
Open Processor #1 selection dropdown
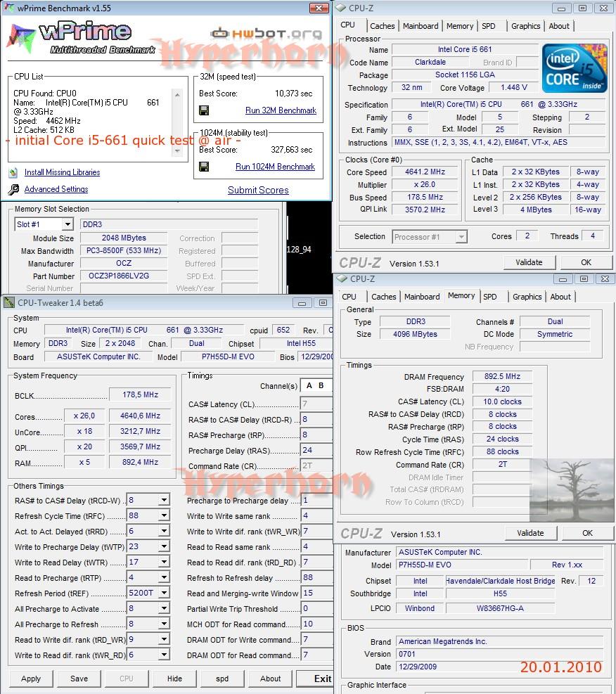pyautogui.click(x=461, y=237)
